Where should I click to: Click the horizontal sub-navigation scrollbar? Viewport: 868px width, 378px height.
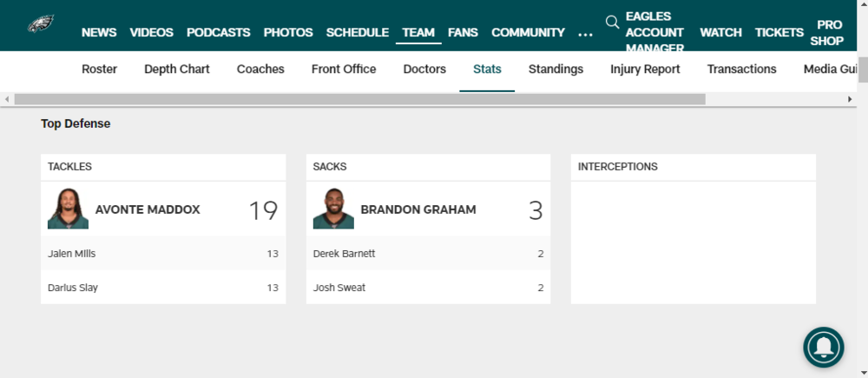pos(360,99)
